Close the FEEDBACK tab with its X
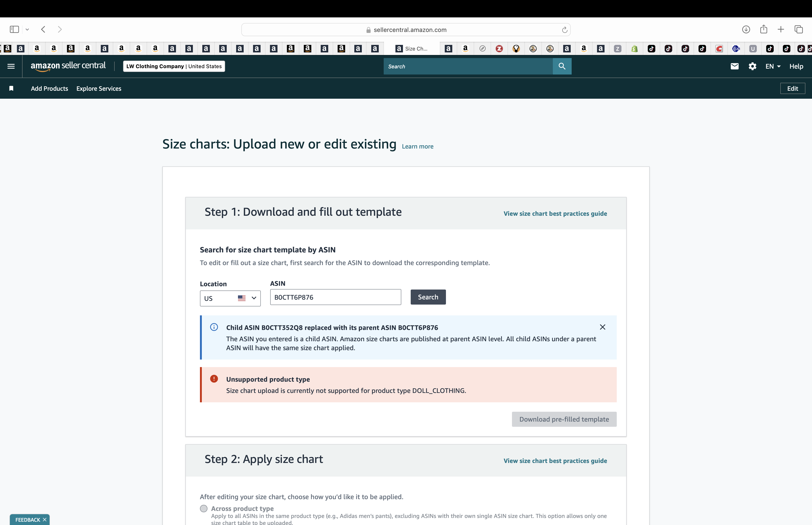 [45, 520]
